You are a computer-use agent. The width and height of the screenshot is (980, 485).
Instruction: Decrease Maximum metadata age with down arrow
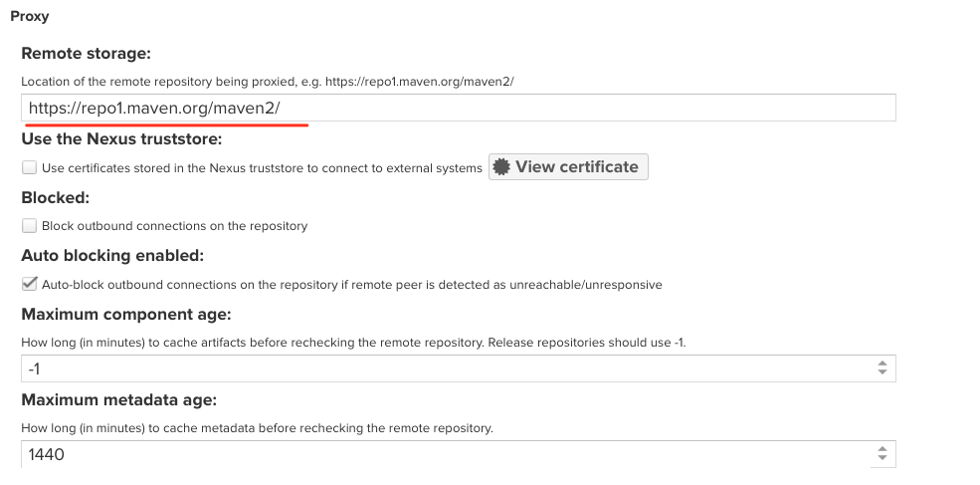pyautogui.click(x=882, y=458)
